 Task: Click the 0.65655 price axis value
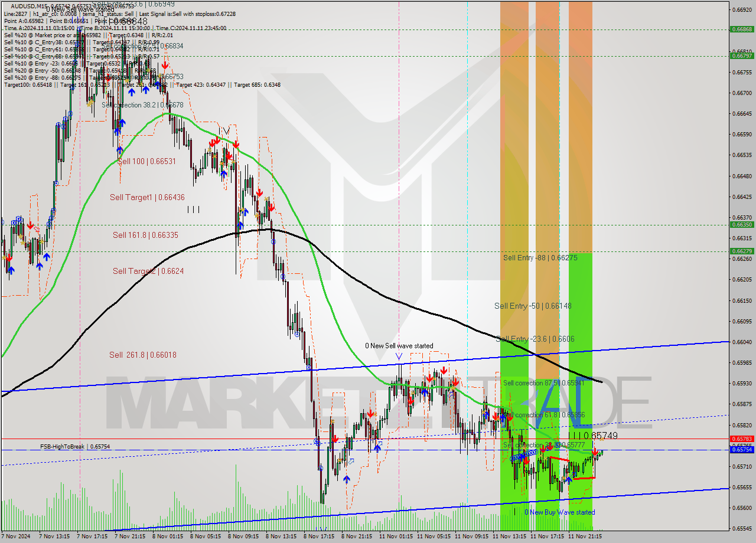click(742, 487)
